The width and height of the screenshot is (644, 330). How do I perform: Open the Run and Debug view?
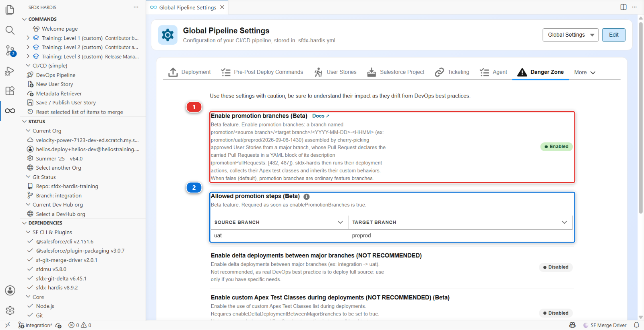click(10, 71)
